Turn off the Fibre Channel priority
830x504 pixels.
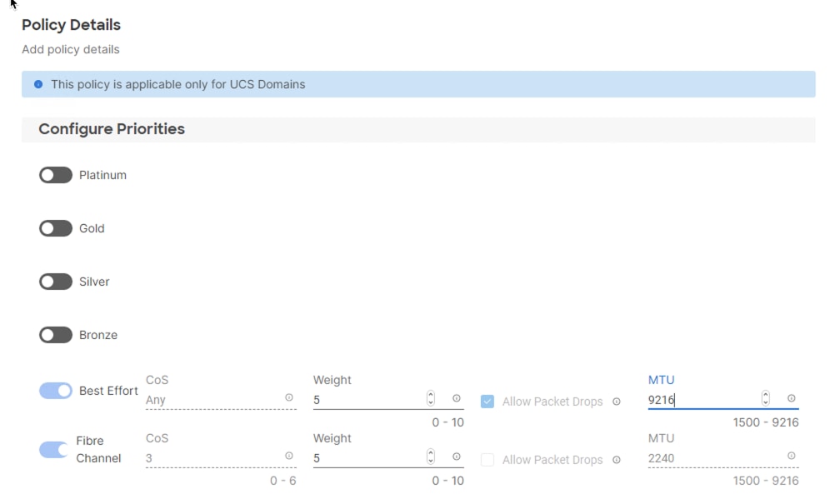click(x=55, y=450)
